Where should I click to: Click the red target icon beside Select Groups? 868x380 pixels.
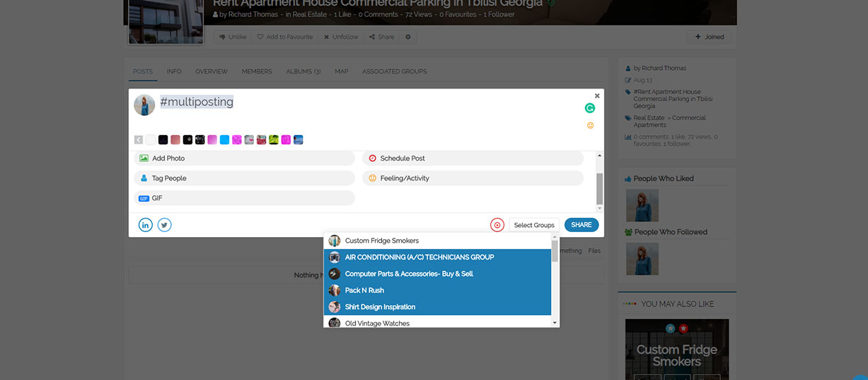(x=497, y=225)
